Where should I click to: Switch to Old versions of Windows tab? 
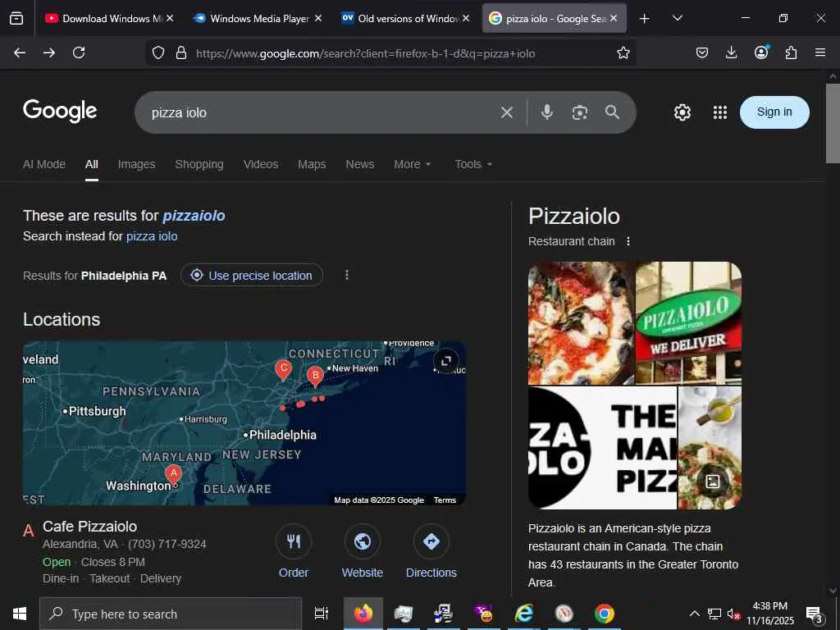pos(405,18)
